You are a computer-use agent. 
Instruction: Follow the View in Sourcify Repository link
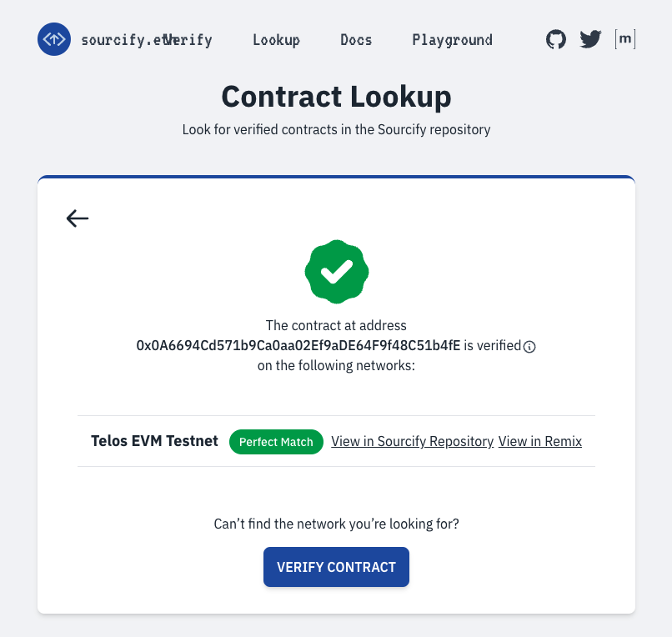point(412,442)
